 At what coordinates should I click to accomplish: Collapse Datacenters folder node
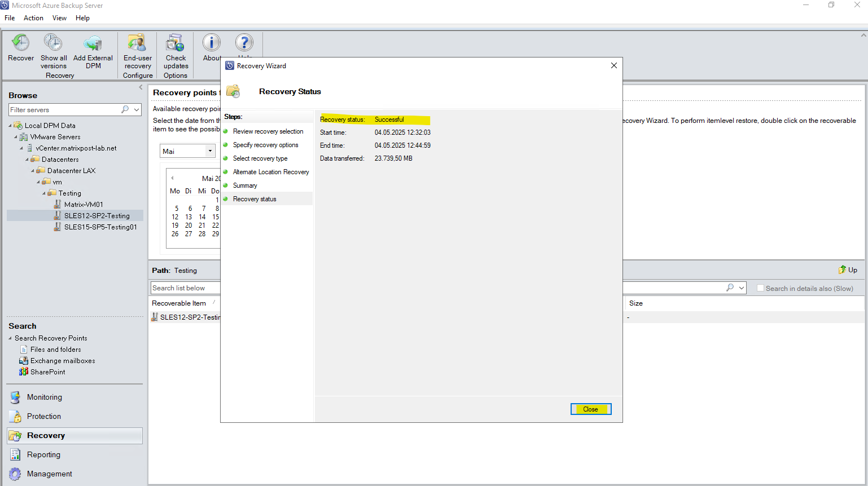coord(27,160)
